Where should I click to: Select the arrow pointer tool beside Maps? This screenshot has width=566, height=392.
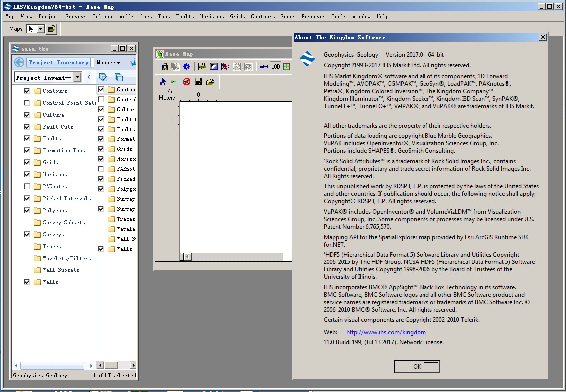[31, 29]
